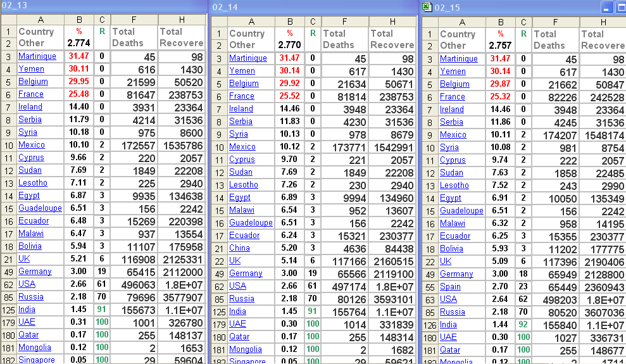
Task: Click Select All corner in 02_15 sheet
Action: [x=430, y=22]
